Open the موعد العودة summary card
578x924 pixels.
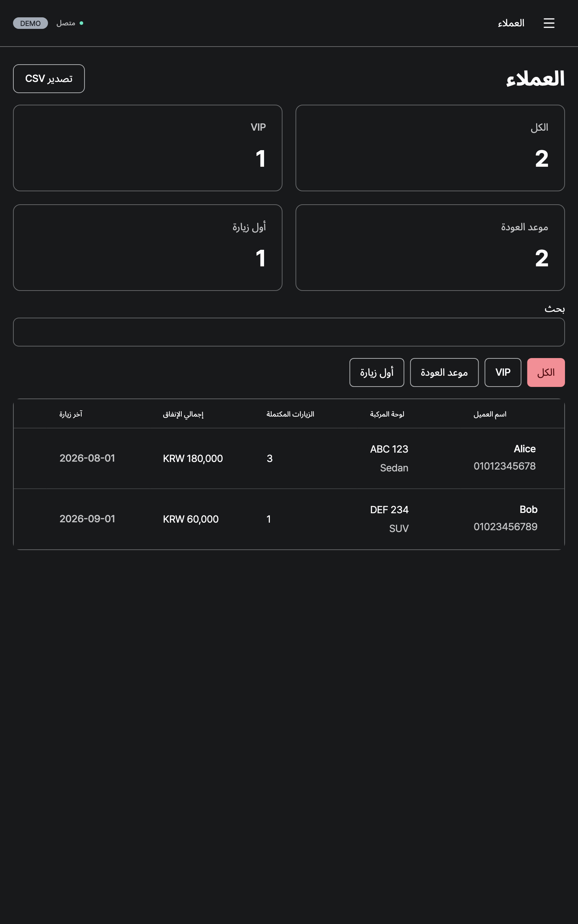[430, 248]
